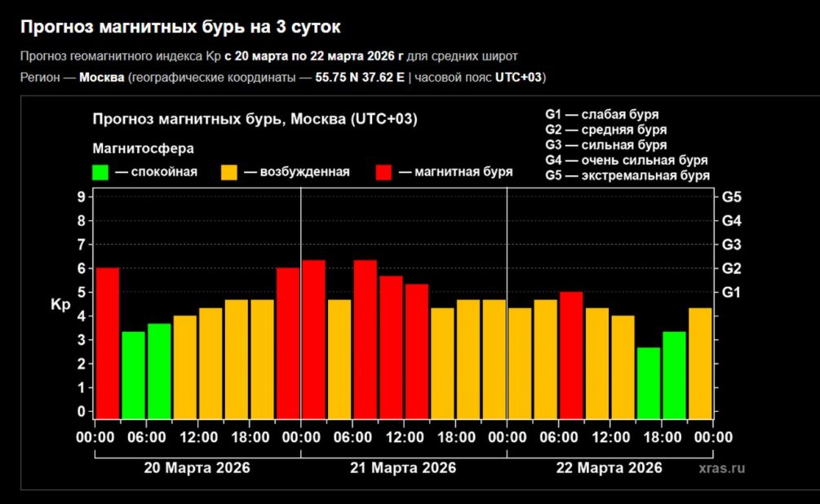Screen dimensions: 820x504
Task: Select the '20 Марта 2026' date label
Action: click(x=197, y=468)
